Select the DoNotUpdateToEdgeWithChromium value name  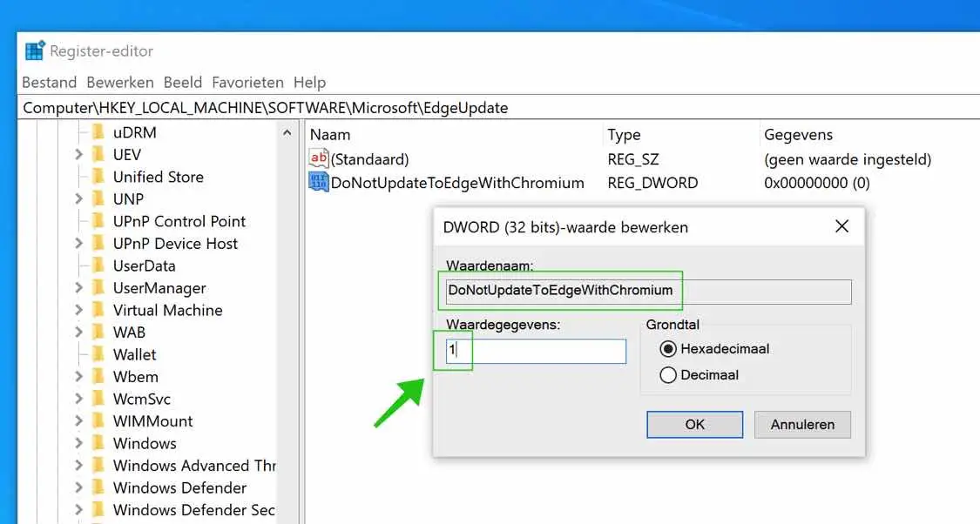click(x=457, y=183)
